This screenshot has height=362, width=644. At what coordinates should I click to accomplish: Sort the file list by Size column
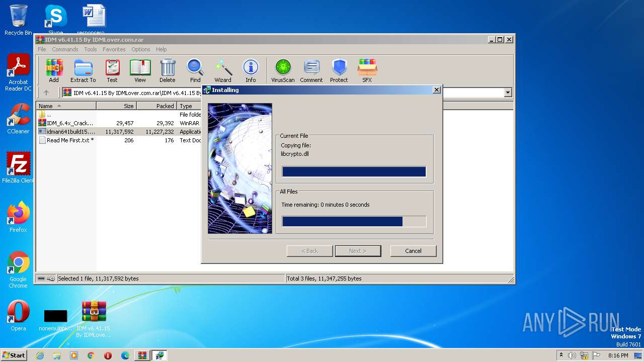116,106
